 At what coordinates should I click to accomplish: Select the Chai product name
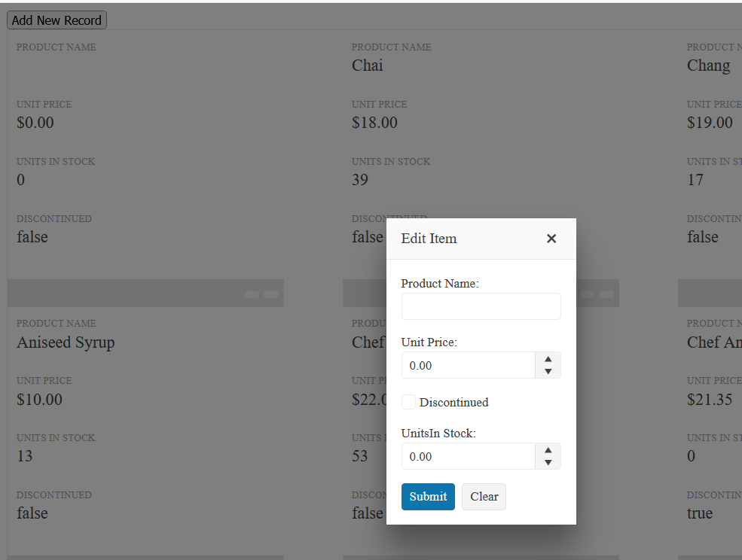[x=367, y=65]
